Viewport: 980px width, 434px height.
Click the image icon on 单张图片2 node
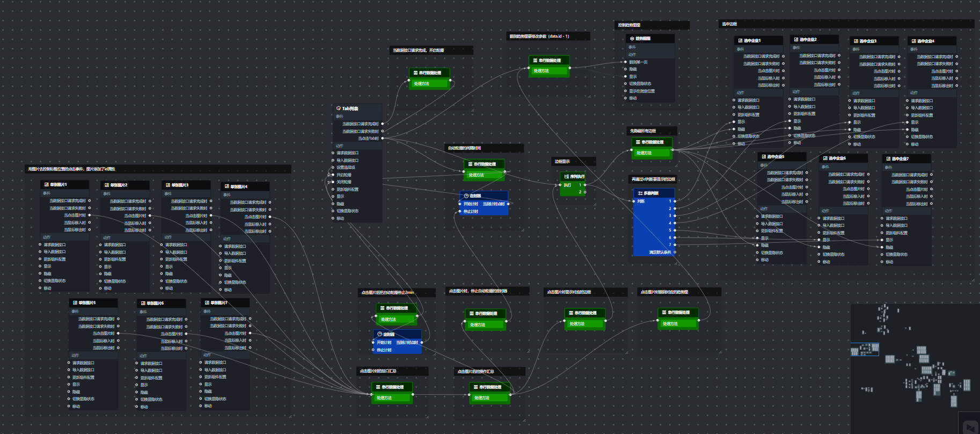click(x=107, y=185)
